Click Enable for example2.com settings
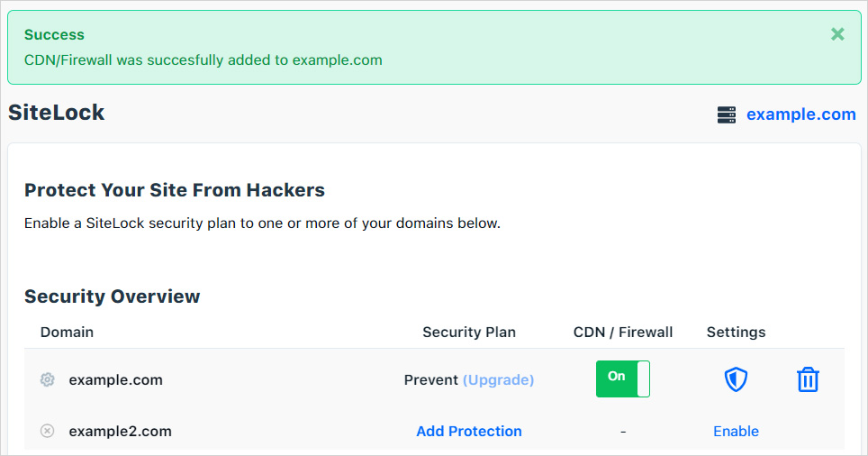 tap(736, 432)
